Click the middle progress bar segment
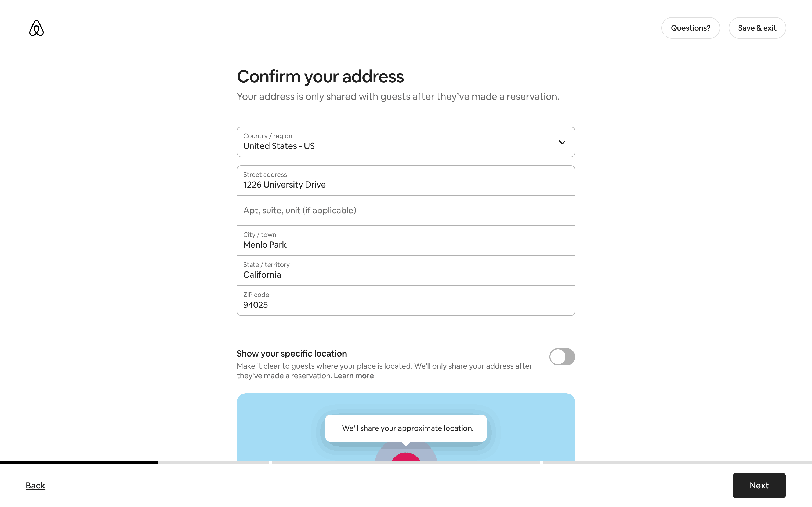812x507 pixels. (x=405, y=462)
